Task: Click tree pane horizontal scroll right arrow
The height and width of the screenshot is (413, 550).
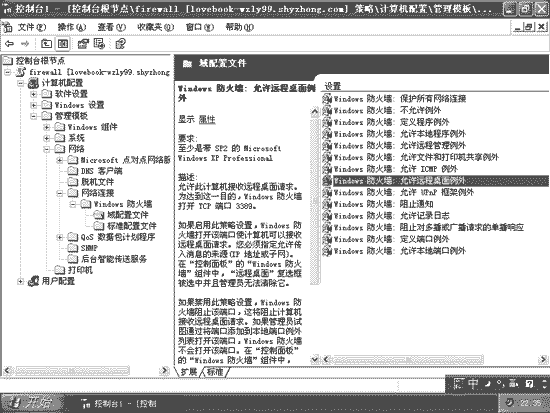Action: pyautogui.click(x=164, y=370)
